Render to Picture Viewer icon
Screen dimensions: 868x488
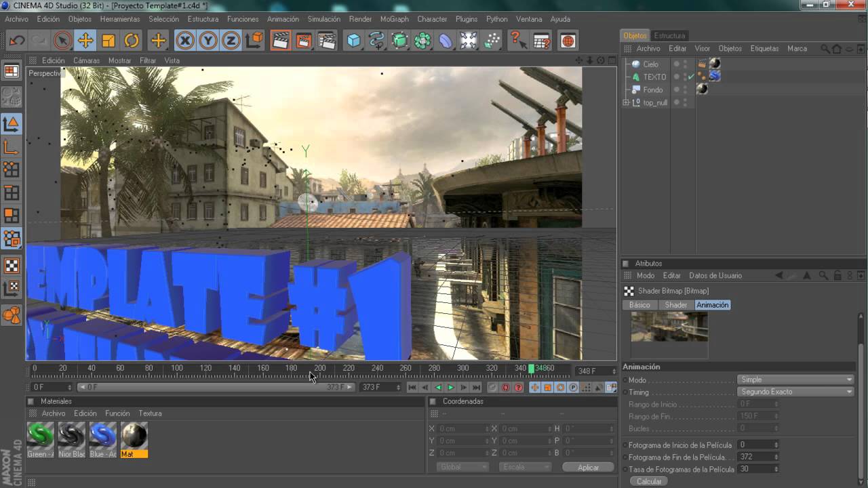tap(304, 41)
